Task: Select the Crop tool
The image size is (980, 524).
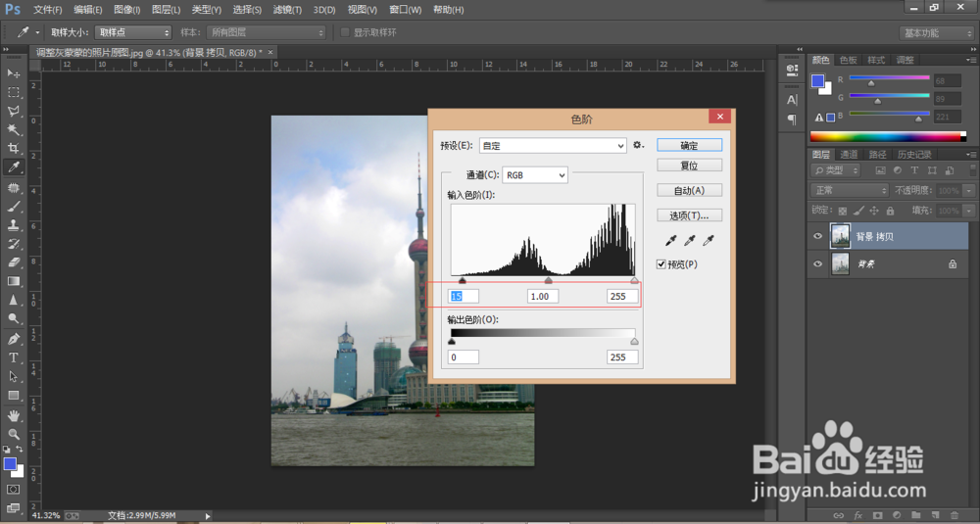Action: (13, 148)
